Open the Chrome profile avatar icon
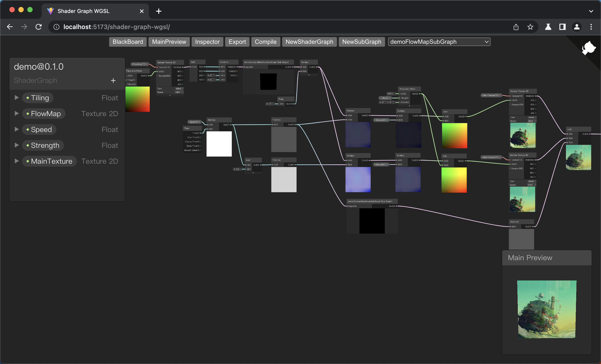Image resolution: width=601 pixels, height=364 pixels. (x=577, y=27)
